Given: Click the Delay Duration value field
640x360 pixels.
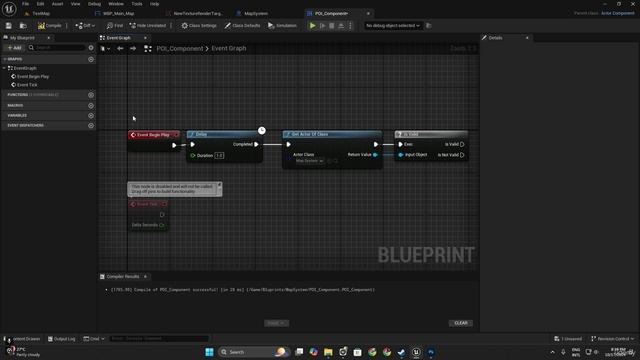Looking at the screenshot, I should 219,156.
